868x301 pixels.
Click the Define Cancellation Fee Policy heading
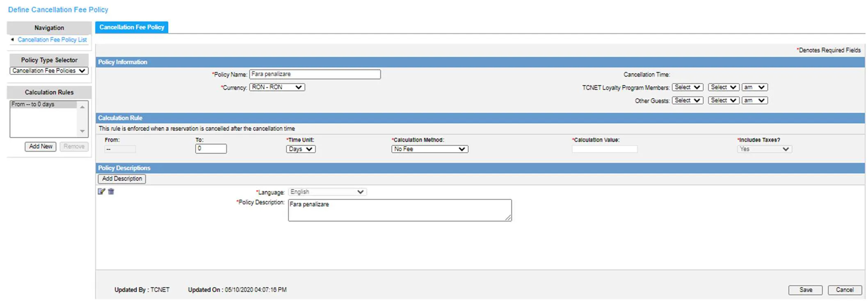click(x=58, y=9)
